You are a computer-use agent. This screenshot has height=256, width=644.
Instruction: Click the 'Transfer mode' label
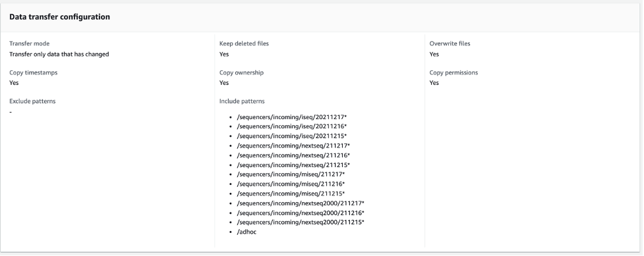(x=30, y=43)
